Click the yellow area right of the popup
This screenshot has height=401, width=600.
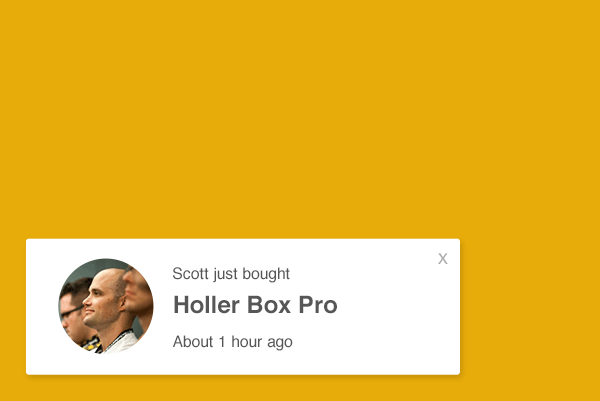tap(530, 306)
